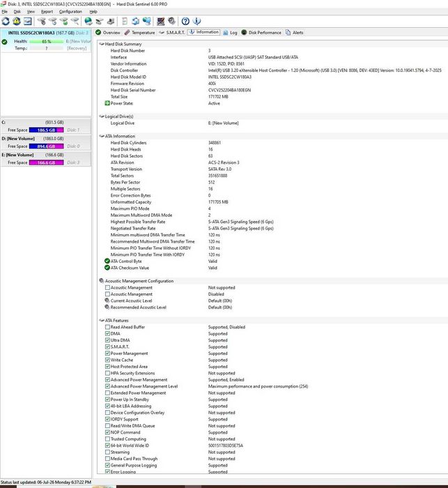Select the INTEL SSDSC2CW180A3 disk entry
448x488 pixels.
[x=46, y=40]
